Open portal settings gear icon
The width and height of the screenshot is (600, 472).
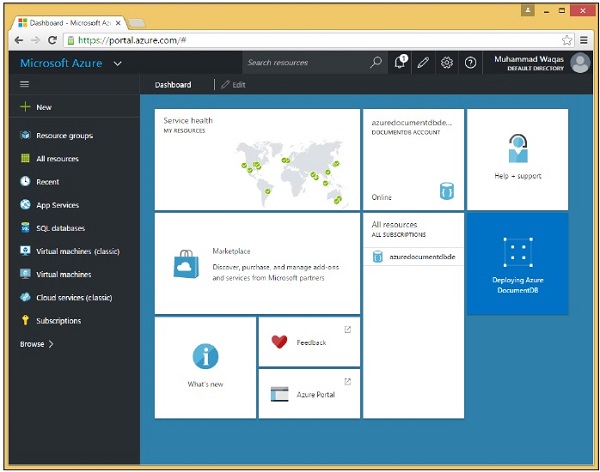[447, 62]
